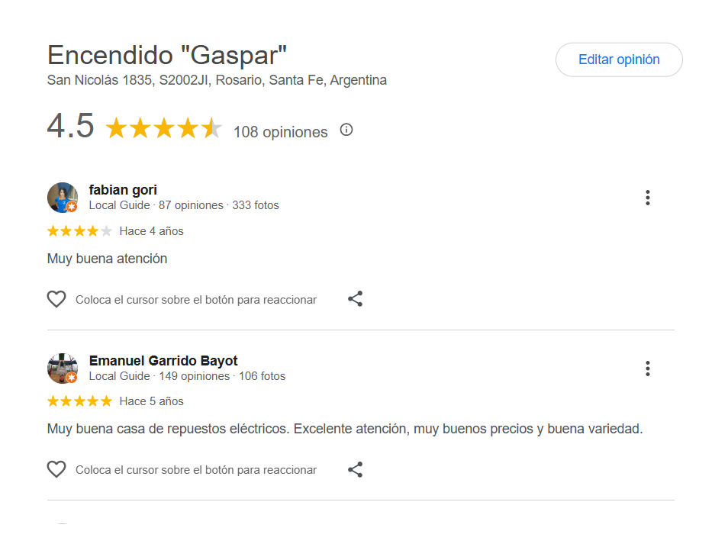This screenshot has height=560, width=728.
Task: Share fabian gori's review
Action: 355,299
